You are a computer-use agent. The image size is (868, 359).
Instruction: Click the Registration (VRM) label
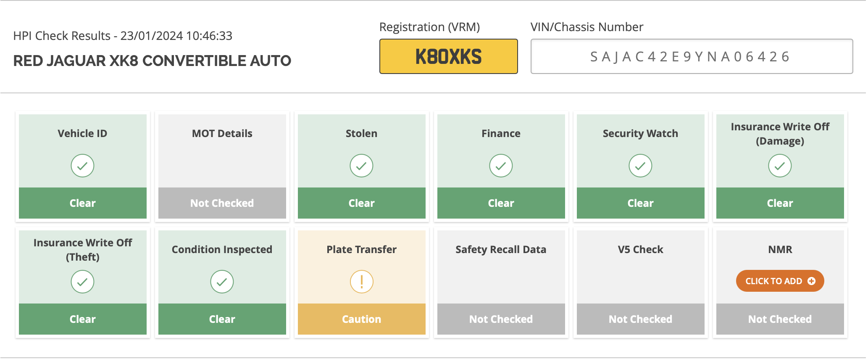coord(429,27)
